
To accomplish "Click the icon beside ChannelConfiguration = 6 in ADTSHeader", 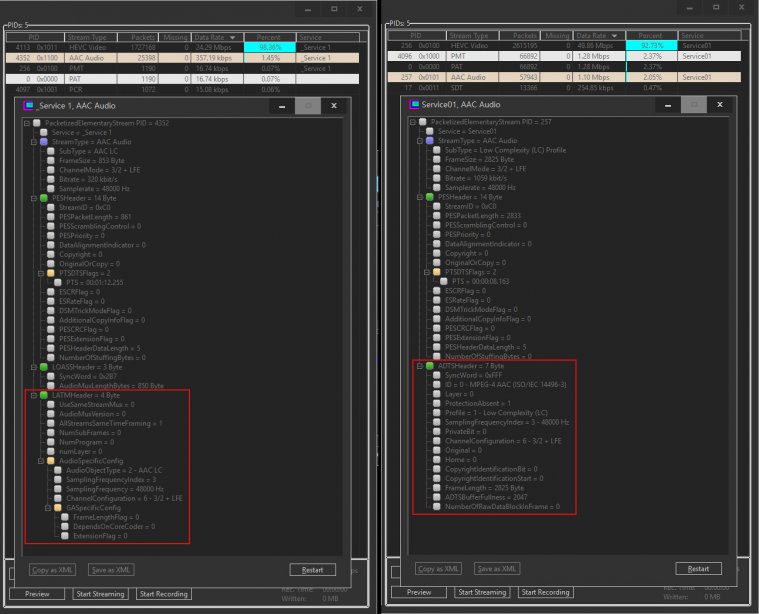I will [x=437, y=441].
